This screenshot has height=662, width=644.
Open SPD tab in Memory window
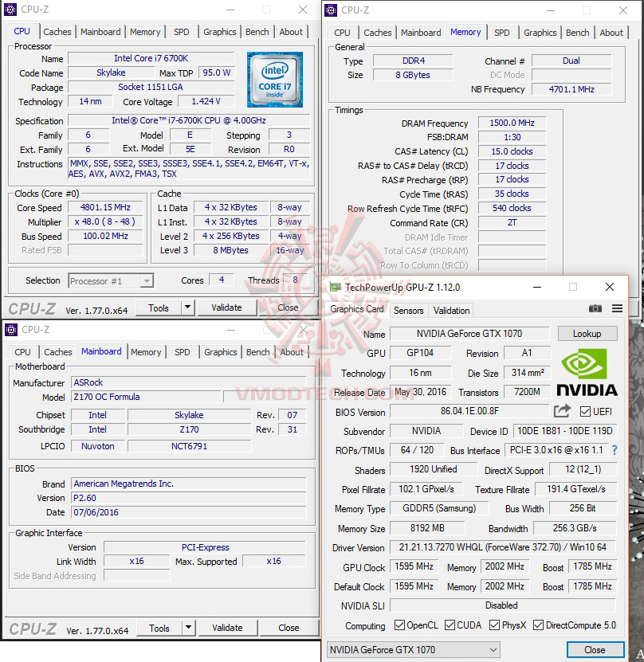[x=501, y=33]
